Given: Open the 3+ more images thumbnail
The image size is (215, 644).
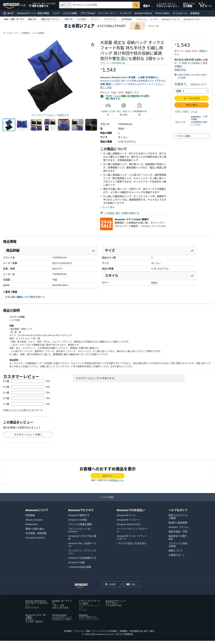Looking at the screenshot, I should point(91,125).
